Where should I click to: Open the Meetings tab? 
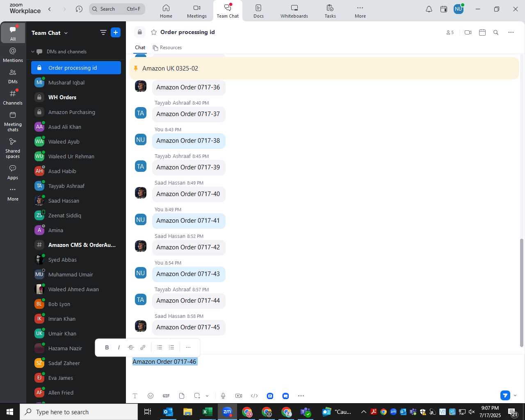coord(197,11)
